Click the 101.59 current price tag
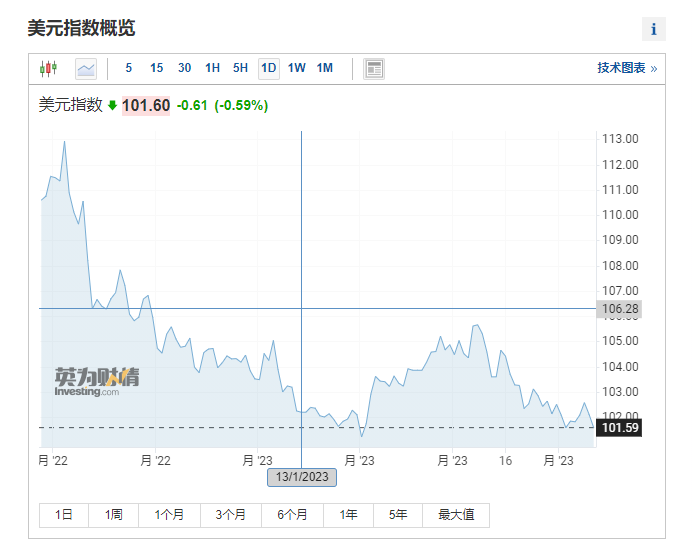 pyautogui.click(x=619, y=428)
